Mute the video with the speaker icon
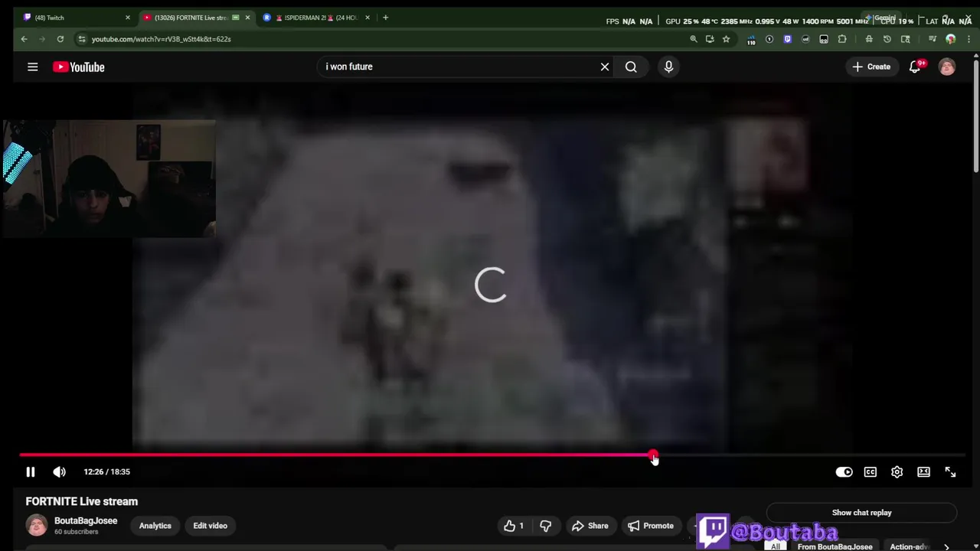The height and width of the screenshot is (551, 980). [x=59, y=472]
